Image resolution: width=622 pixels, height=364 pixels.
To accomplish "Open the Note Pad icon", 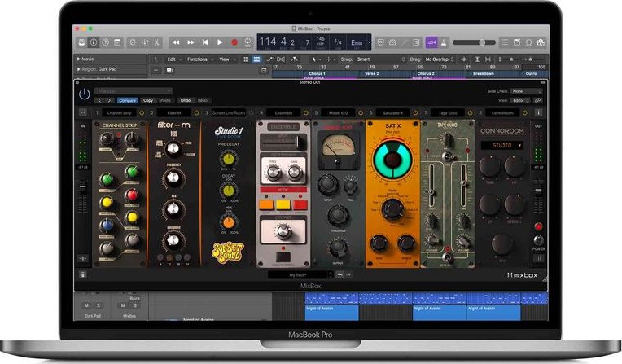I will (517, 42).
